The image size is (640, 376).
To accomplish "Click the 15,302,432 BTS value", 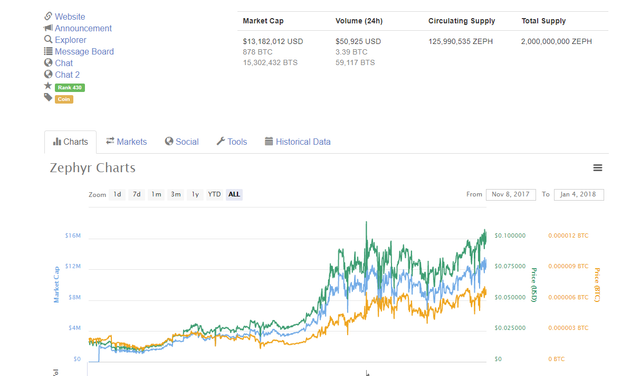I will pyautogui.click(x=270, y=62).
